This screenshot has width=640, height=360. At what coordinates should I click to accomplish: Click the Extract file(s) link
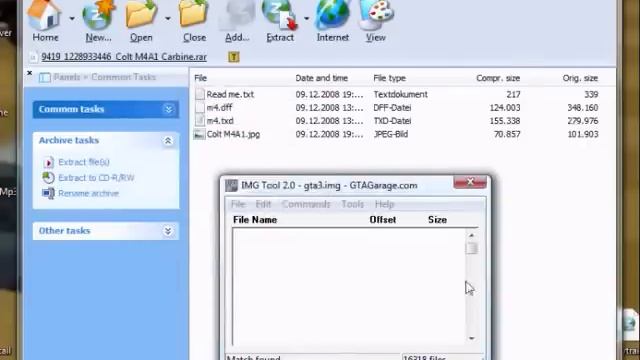tap(84, 162)
